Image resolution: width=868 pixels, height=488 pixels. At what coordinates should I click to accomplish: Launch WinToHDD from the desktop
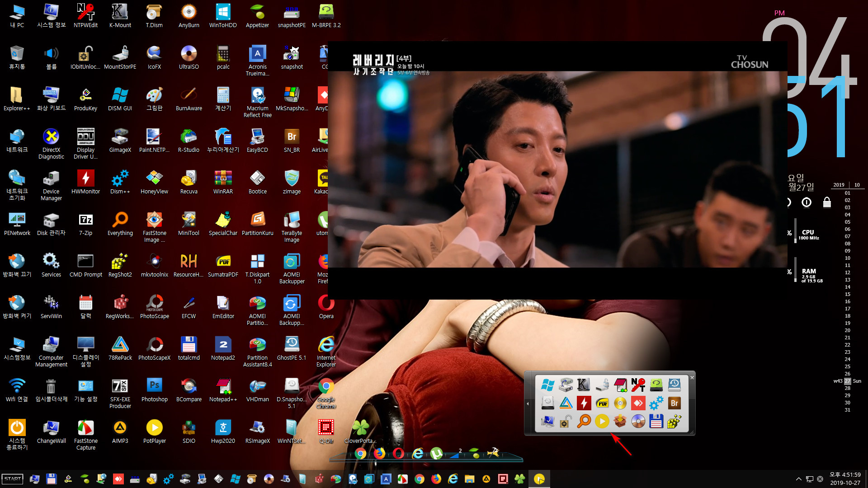(x=223, y=16)
